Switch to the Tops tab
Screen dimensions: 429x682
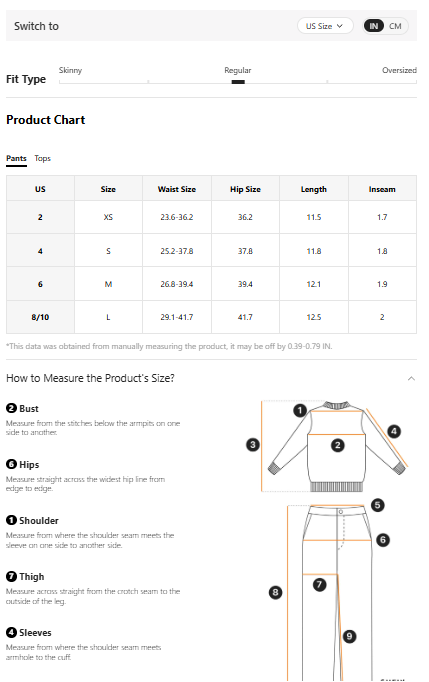click(43, 158)
